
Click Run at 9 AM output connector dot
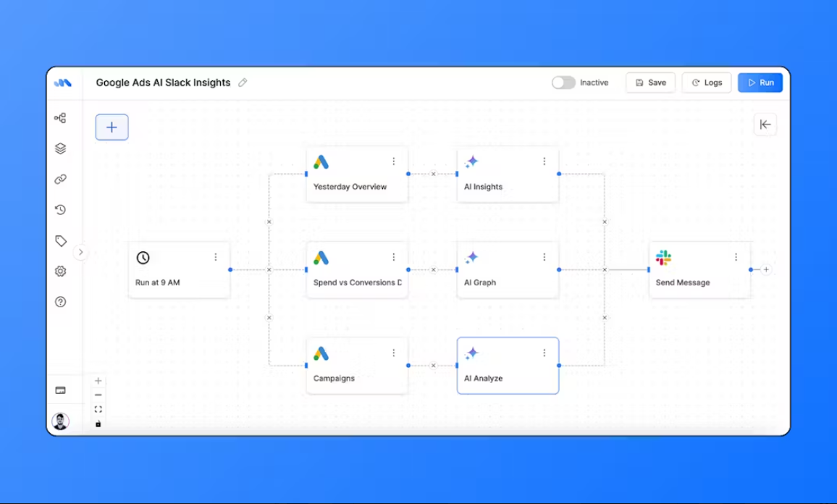click(230, 269)
